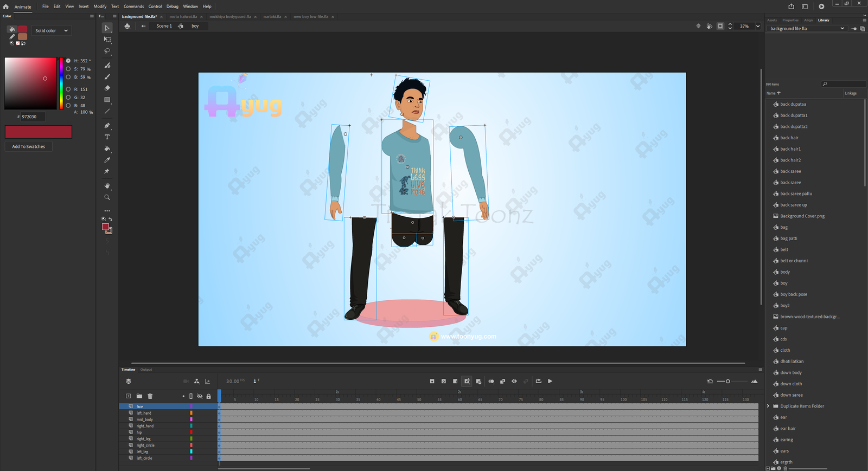
Task: Select the Eraser tool
Action: [107, 88]
